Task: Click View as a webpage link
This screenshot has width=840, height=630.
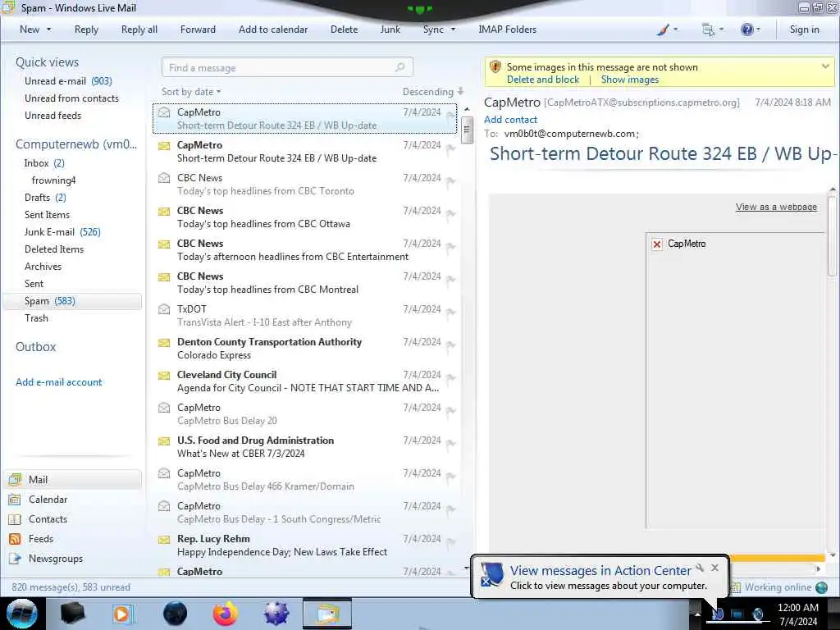Action: (x=776, y=207)
